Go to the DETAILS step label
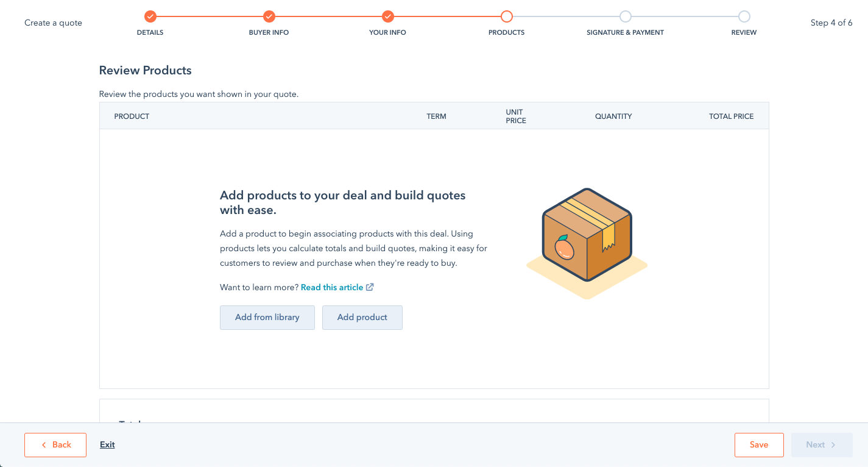The image size is (868, 467). click(150, 32)
